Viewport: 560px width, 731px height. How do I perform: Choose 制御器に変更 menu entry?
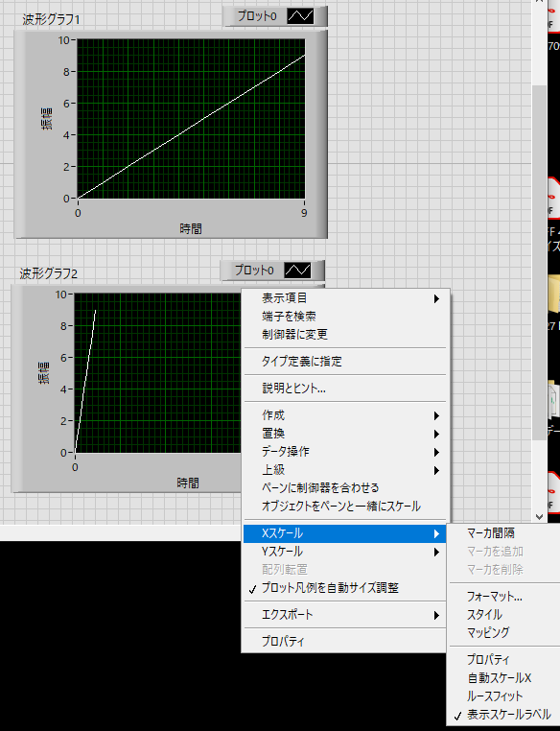345,334
